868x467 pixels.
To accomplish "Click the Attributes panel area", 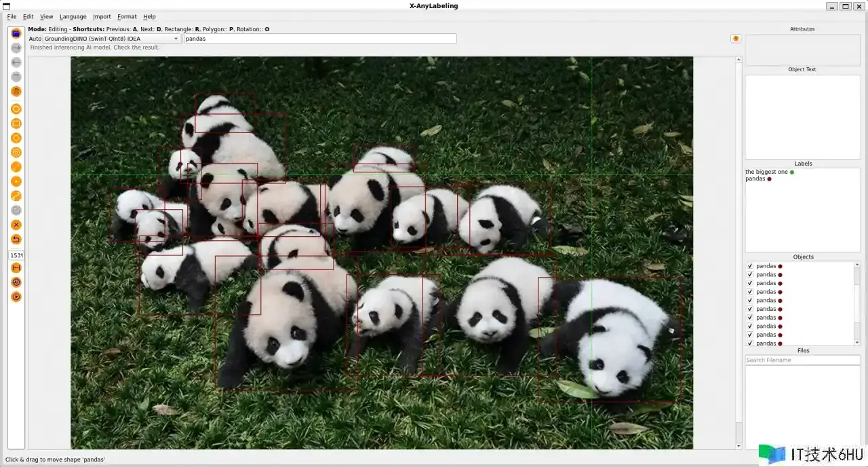I will tap(802, 50).
